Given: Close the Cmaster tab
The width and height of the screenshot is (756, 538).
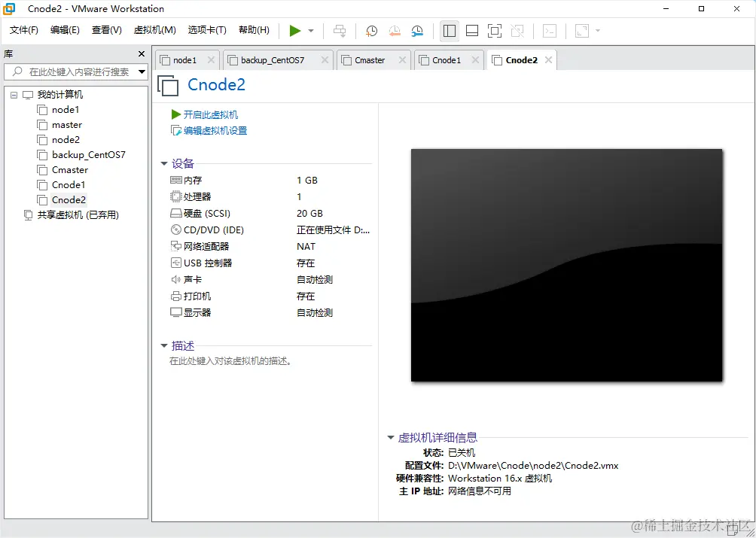Looking at the screenshot, I should pos(403,60).
